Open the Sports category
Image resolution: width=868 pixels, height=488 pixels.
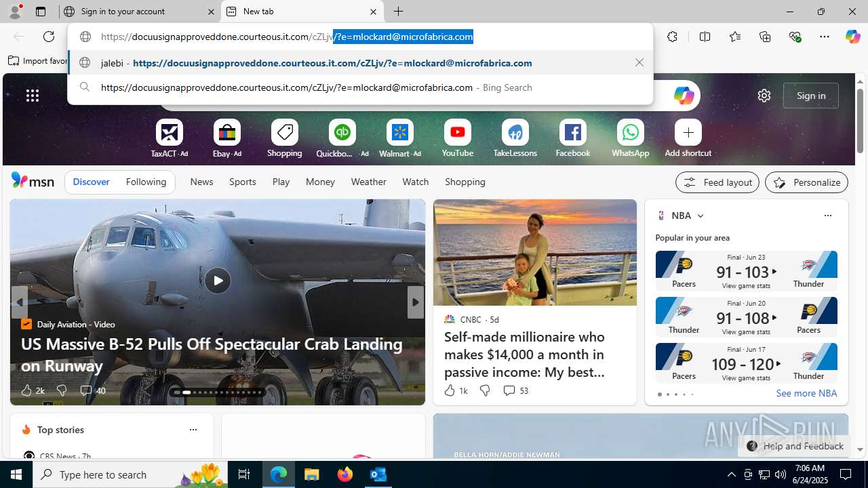pyautogui.click(x=243, y=182)
